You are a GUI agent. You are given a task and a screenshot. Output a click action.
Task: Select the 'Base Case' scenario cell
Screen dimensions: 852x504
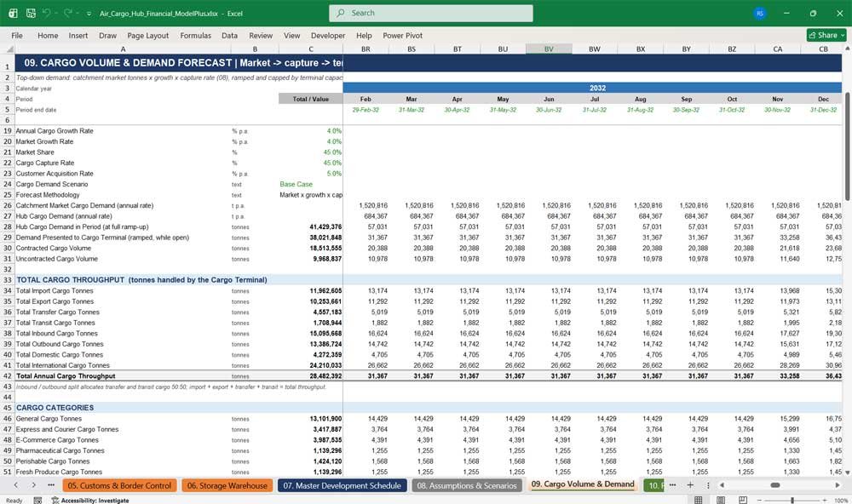pos(310,184)
